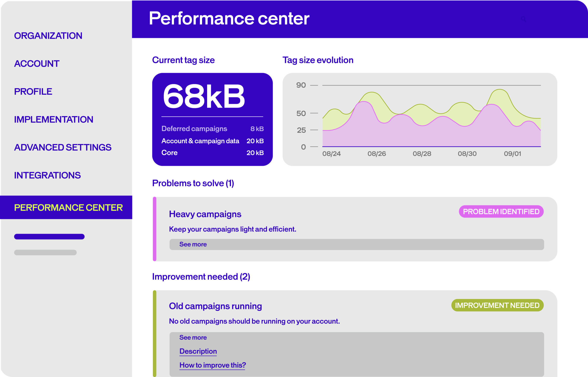
Task: Click the Deferred campaigns 8 kB row
Action: click(x=212, y=129)
